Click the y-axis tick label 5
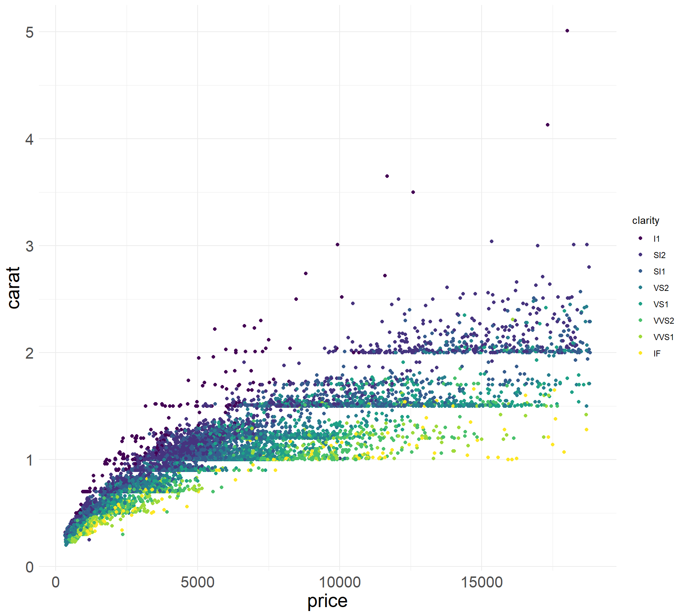 click(x=29, y=32)
